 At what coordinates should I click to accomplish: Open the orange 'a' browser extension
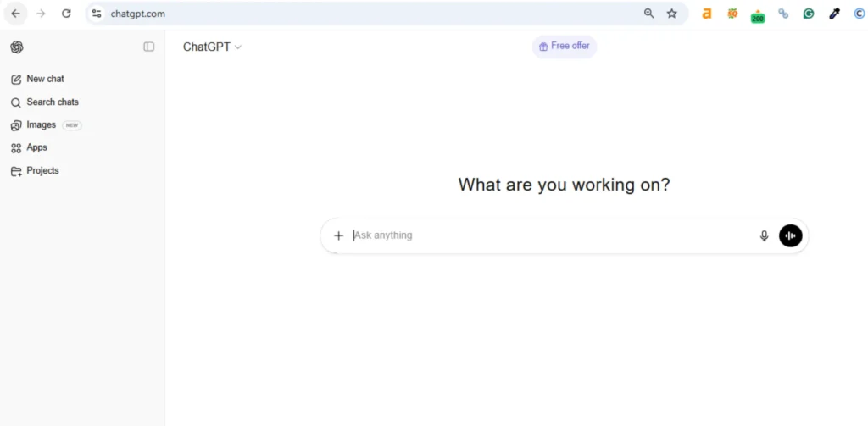point(706,14)
